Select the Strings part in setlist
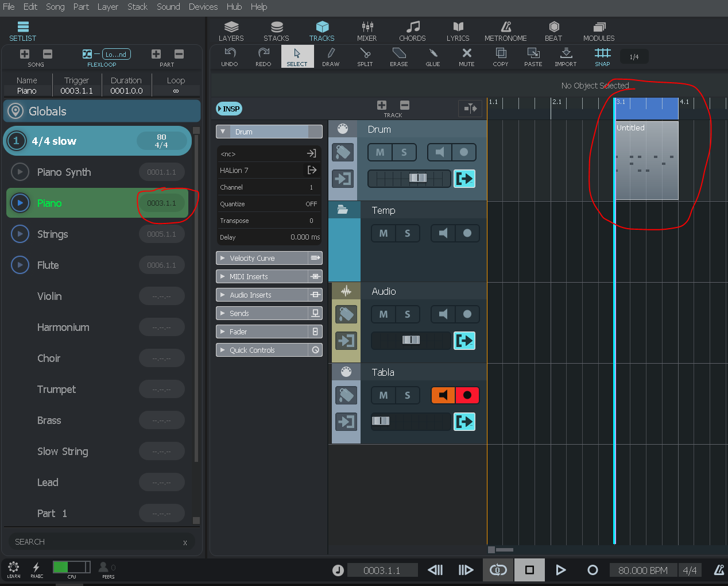 click(x=53, y=234)
